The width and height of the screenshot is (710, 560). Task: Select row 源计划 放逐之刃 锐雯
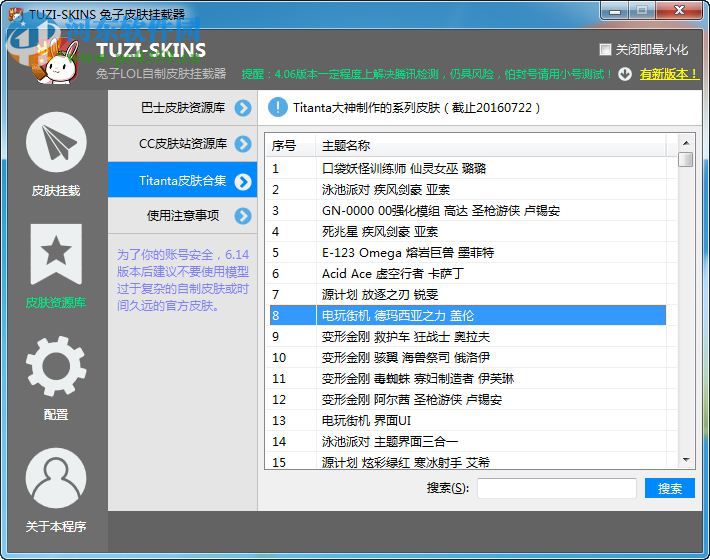(x=466, y=295)
